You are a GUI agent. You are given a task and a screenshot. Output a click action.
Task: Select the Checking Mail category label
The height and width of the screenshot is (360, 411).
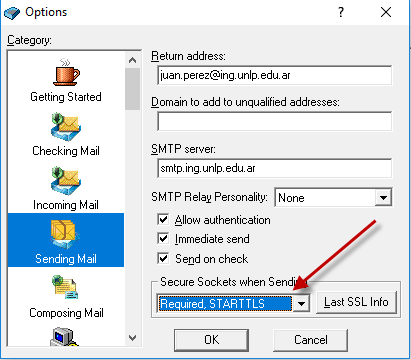coord(66,151)
